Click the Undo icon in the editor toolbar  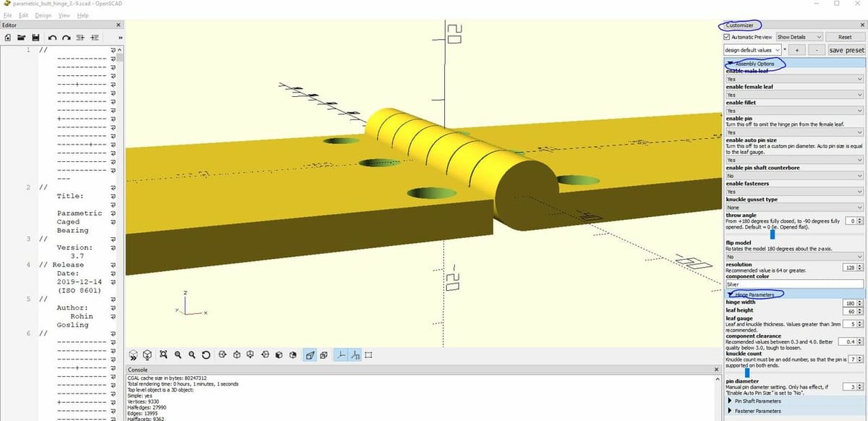tap(51, 37)
